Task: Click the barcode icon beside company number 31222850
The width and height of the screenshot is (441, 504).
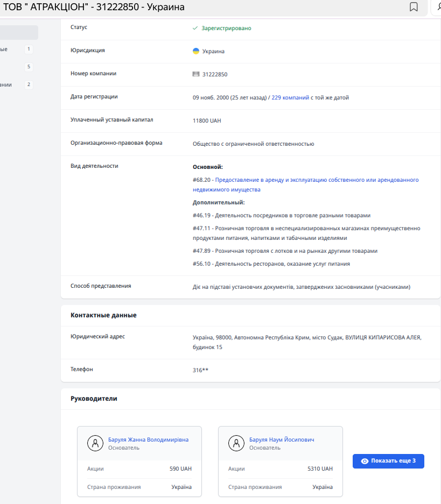Action: (196, 74)
